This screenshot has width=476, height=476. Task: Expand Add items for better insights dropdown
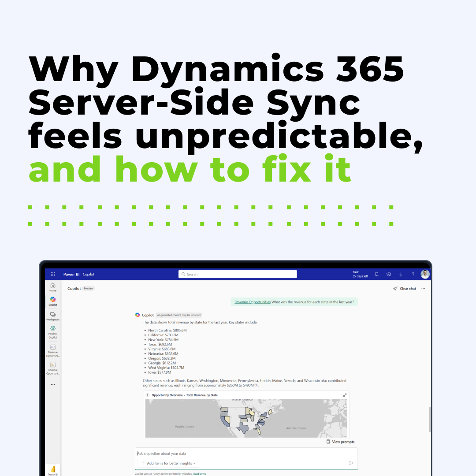168,463
